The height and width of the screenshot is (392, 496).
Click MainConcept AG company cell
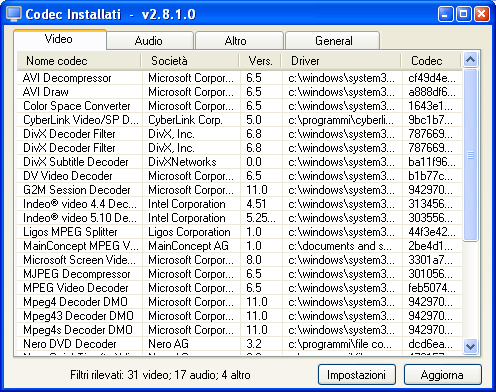188,246
